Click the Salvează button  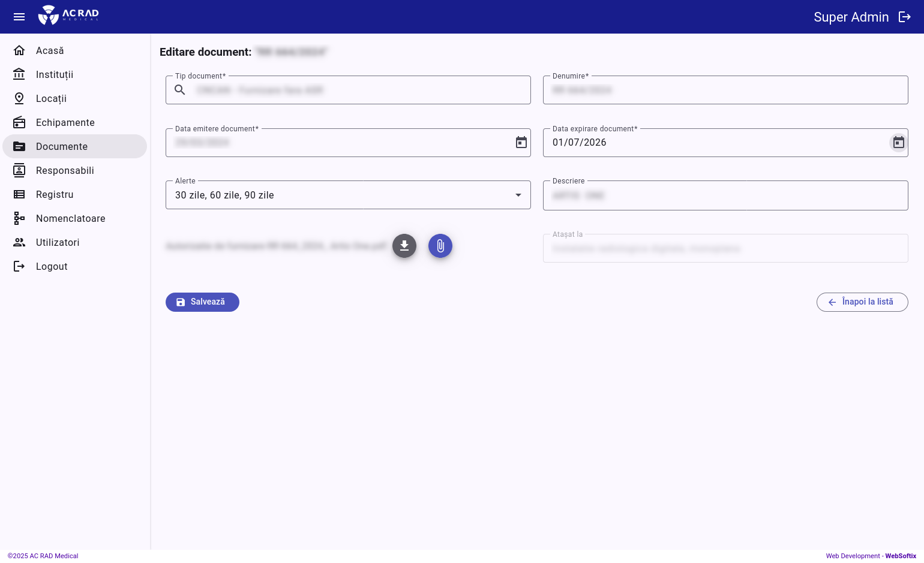click(x=202, y=302)
